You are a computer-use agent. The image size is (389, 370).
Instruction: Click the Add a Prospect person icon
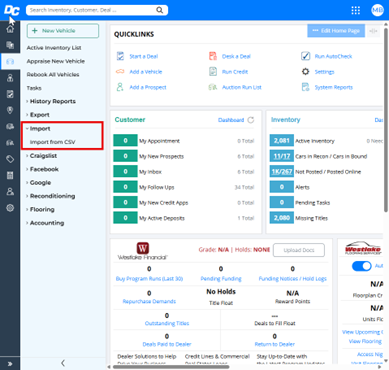click(120, 87)
